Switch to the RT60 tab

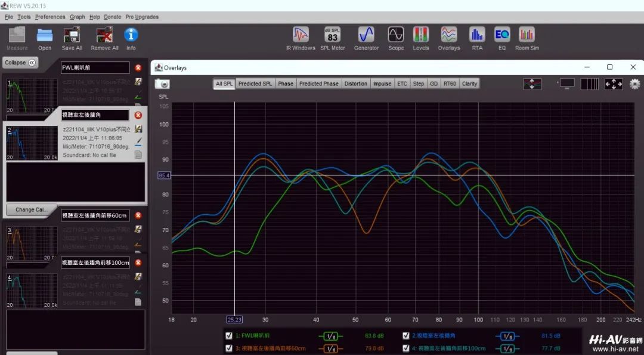450,84
